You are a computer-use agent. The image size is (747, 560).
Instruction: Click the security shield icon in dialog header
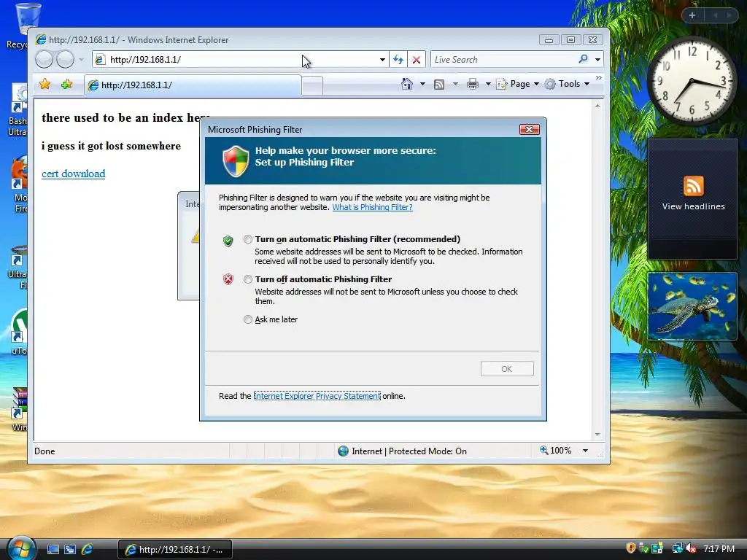[x=236, y=161]
